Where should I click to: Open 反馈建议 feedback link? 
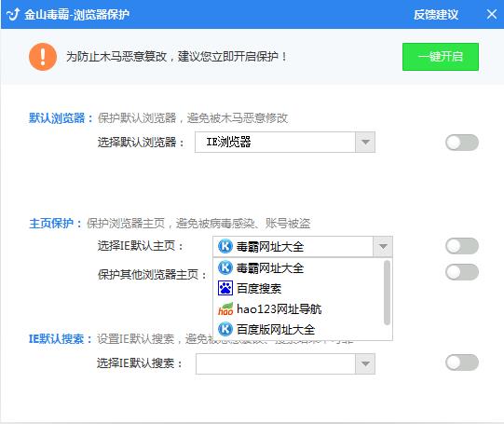tap(436, 15)
